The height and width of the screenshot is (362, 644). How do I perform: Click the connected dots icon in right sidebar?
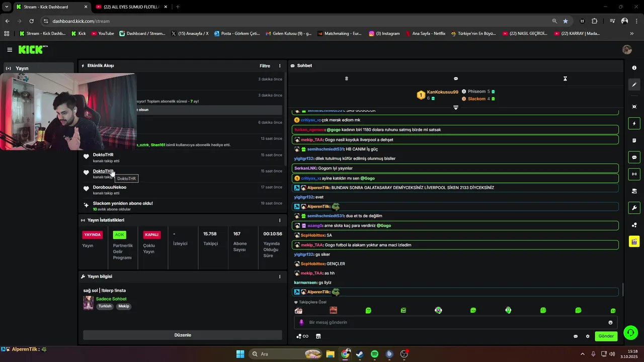pos(634,225)
